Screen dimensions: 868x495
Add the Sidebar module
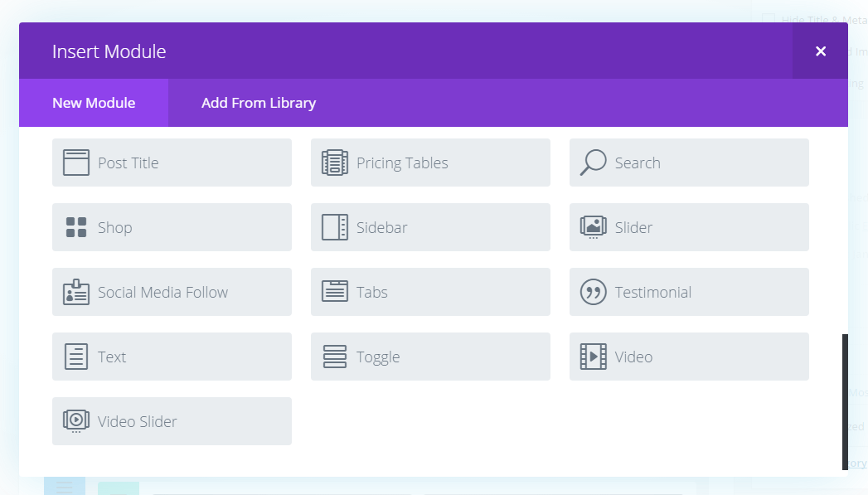coord(430,227)
